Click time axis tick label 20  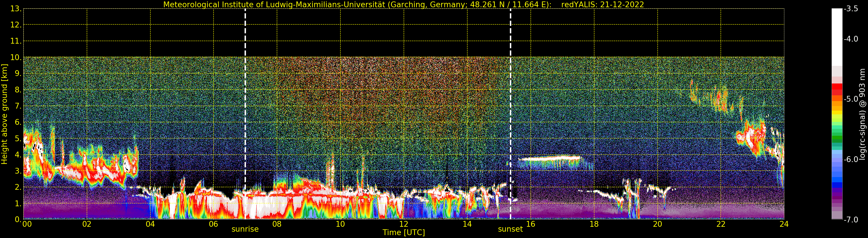tap(657, 224)
